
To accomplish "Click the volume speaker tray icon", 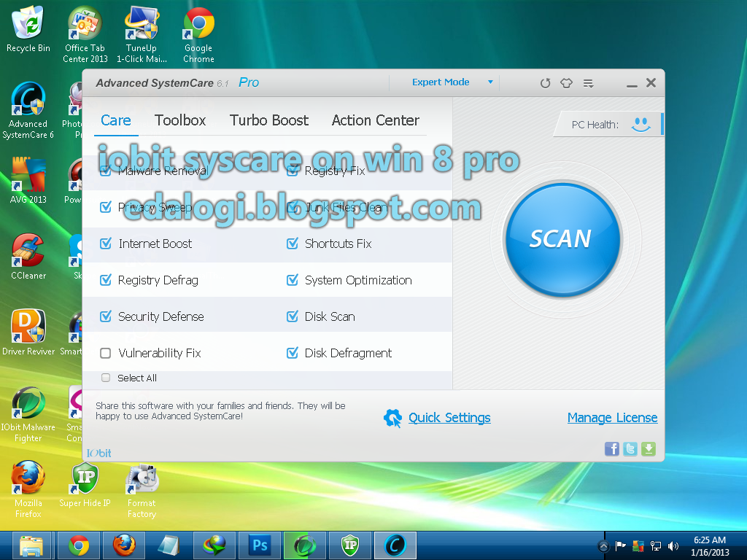I will pyautogui.click(x=673, y=546).
